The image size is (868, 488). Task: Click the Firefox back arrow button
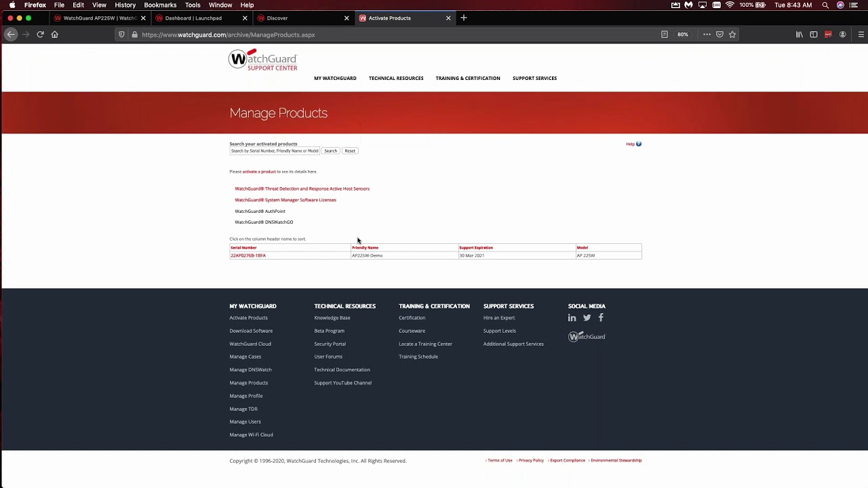pos(11,35)
